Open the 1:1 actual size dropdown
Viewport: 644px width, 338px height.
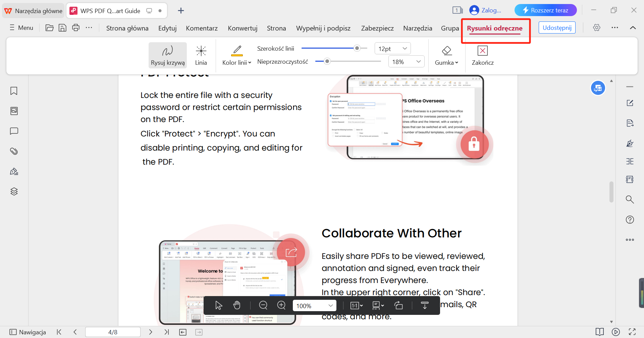357,305
